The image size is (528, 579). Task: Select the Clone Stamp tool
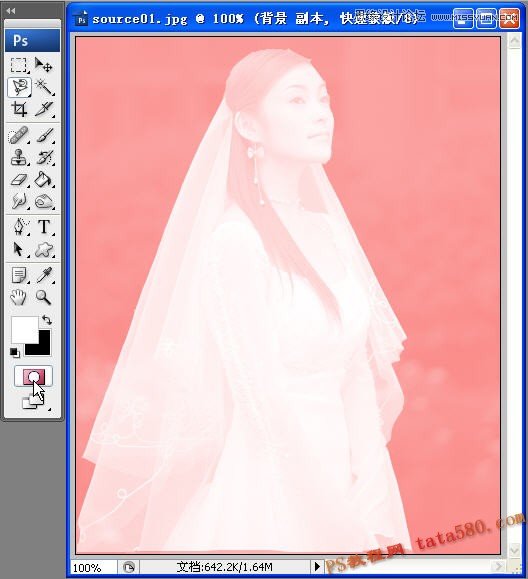[18, 158]
